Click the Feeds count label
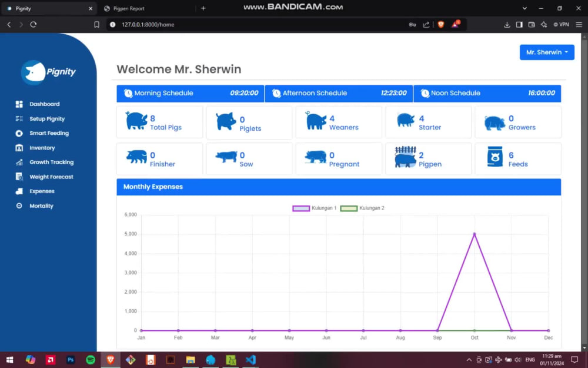The width and height of the screenshot is (588, 368). pyautogui.click(x=518, y=164)
